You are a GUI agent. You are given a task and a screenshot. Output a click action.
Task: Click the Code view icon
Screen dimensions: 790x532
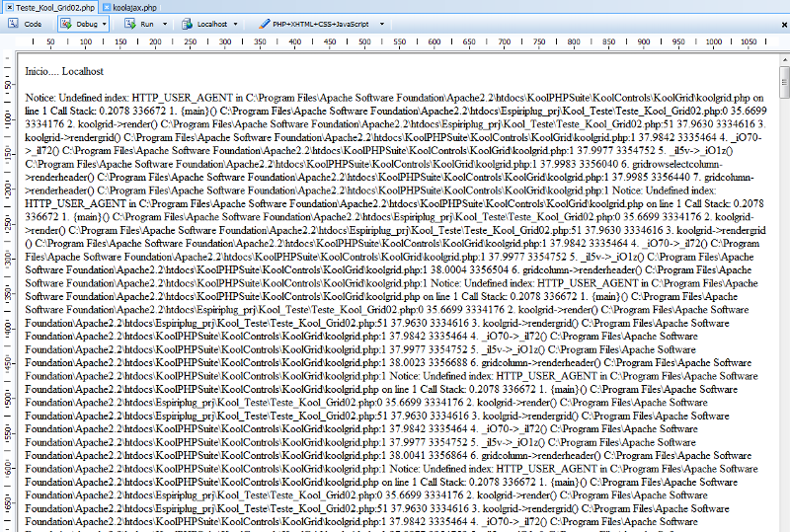point(13,24)
